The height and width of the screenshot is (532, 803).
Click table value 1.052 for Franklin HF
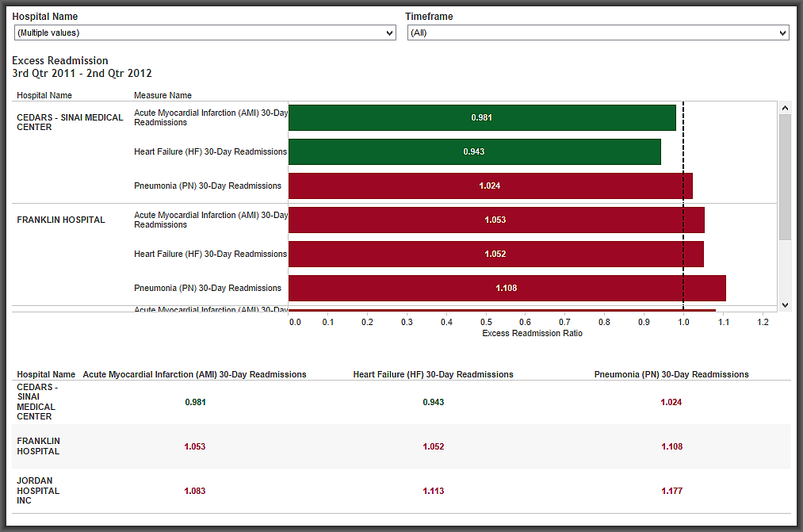tap(434, 446)
